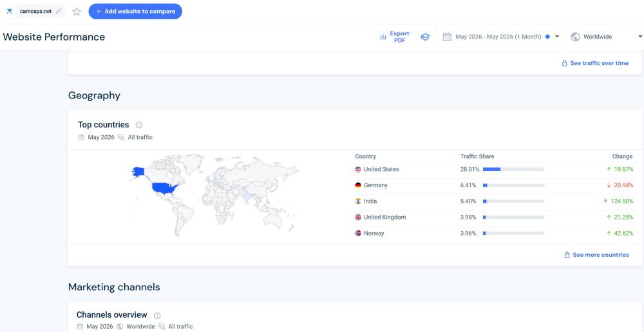Click the United States flag icon
The image size is (644, 332).
(x=358, y=169)
